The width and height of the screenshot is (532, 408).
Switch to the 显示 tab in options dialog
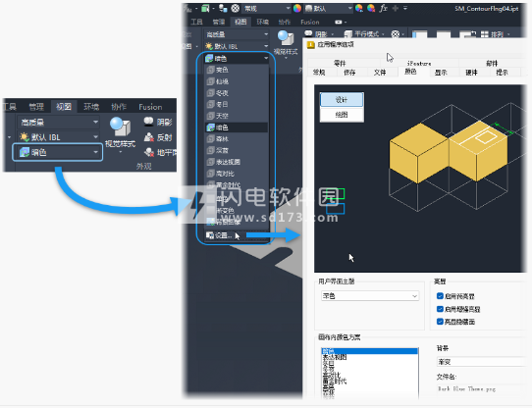coord(441,73)
